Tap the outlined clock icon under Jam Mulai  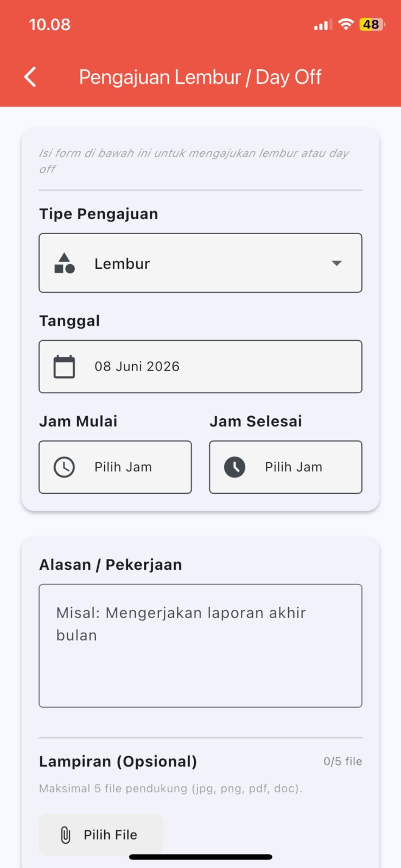pyautogui.click(x=64, y=467)
